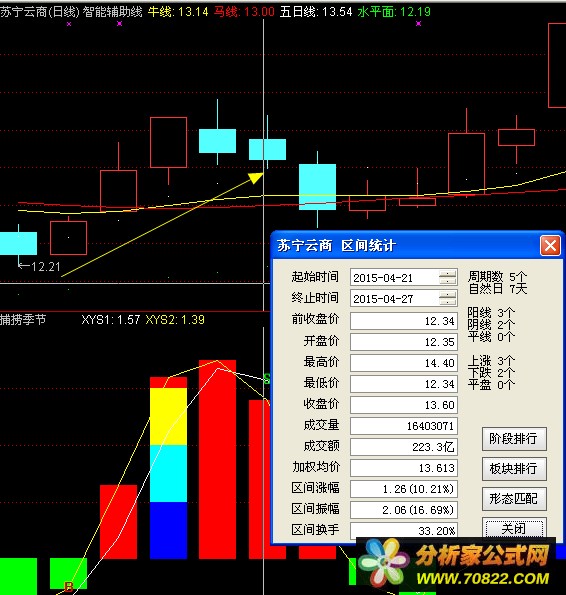Click the yellow segment of the multicolored bar
This screenshot has width=566, height=595.
tap(168, 416)
